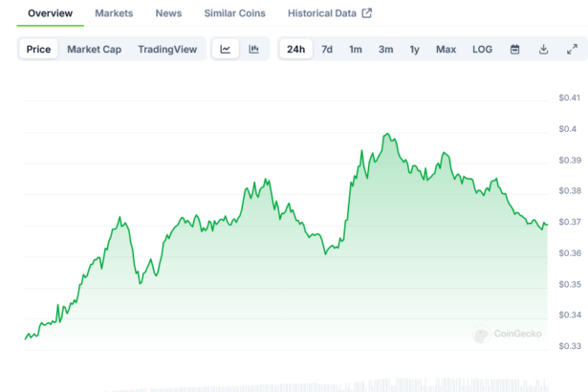Select the line chart icon
This screenshot has width=588, height=392.
click(x=226, y=50)
